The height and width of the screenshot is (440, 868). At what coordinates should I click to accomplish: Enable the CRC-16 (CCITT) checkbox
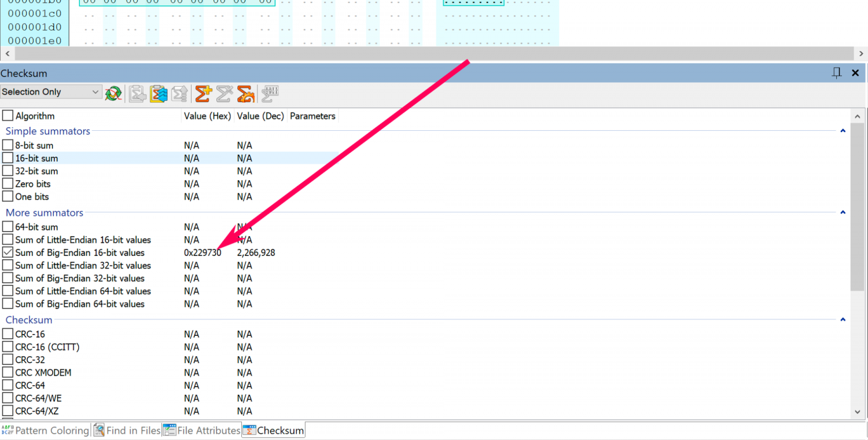pos(8,347)
